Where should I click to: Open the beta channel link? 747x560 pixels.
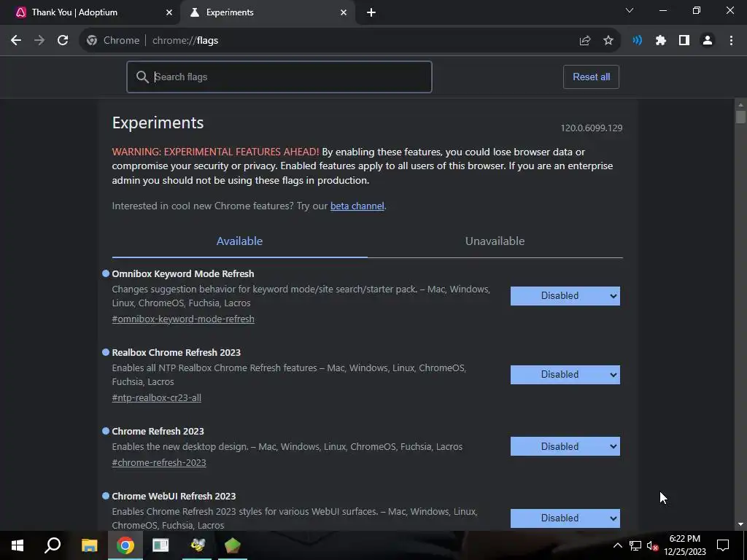pos(357,206)
